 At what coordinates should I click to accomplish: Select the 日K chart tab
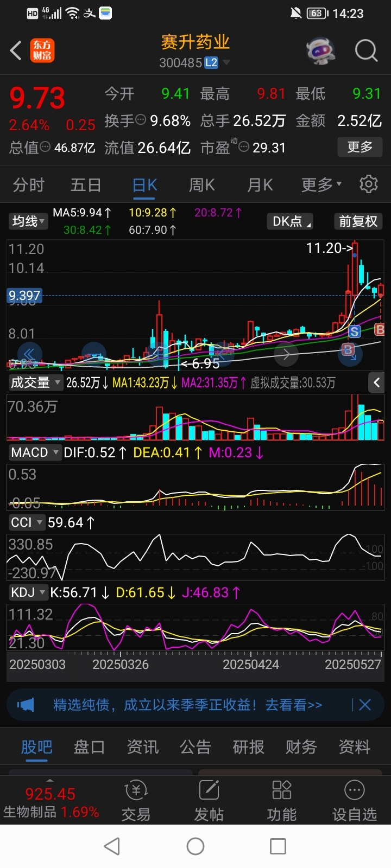pyautogui.click(x=145, y=185)
